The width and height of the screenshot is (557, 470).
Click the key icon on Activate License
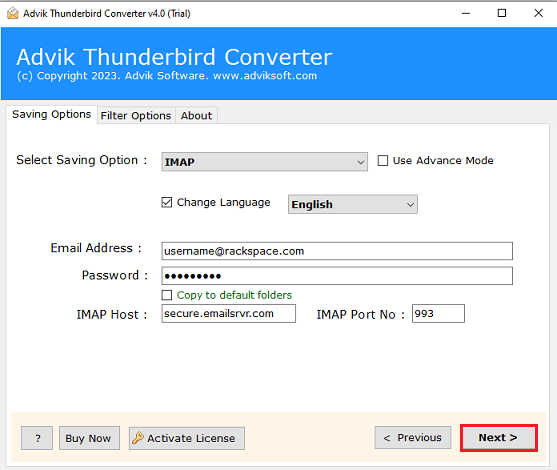click(x=138, y=438)
